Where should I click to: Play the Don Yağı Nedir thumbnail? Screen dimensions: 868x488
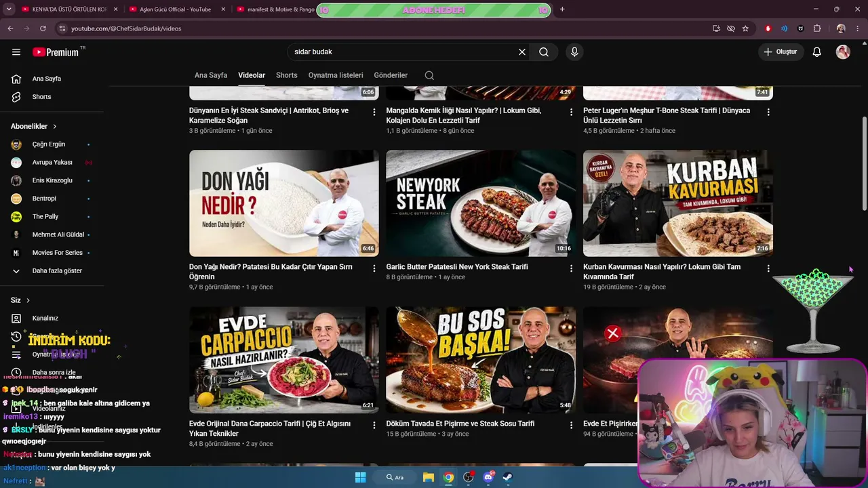(x=284, y=203)
